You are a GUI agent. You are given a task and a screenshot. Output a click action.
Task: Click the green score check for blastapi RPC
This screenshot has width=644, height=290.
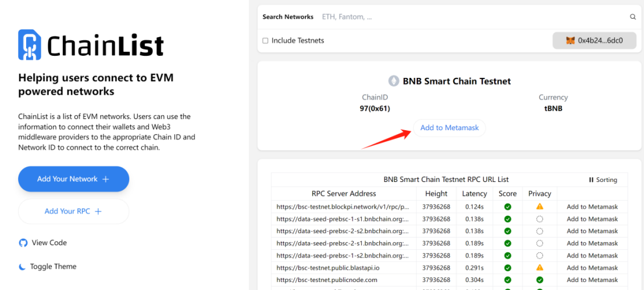pyautogui.click(x=508, y=268)
